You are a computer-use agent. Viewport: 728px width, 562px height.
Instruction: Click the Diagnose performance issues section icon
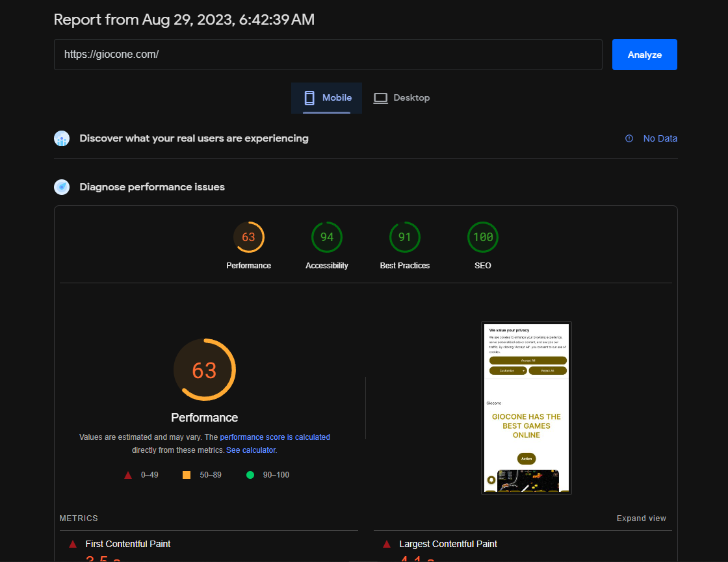click(62, 187)
